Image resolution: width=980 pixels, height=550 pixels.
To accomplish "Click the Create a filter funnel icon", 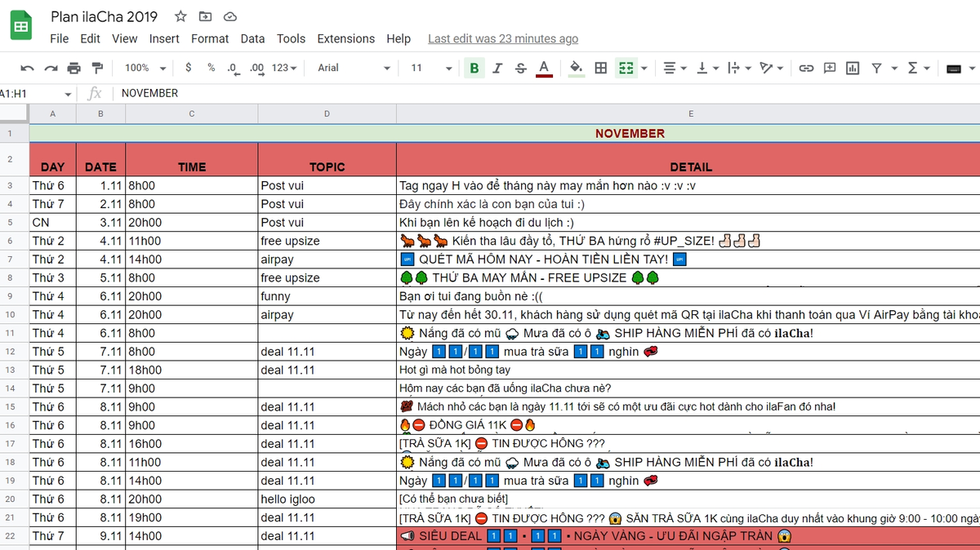I will 876,68.
